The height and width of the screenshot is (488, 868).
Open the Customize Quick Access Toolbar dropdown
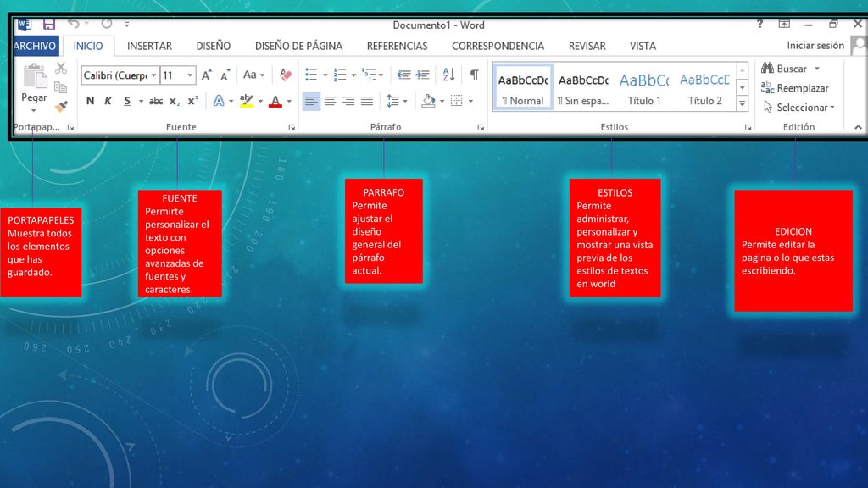coord(127,25)
